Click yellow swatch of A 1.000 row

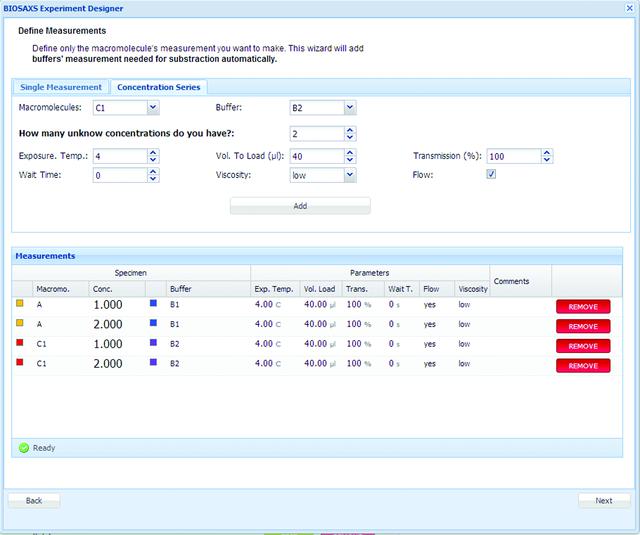[20, 303]
